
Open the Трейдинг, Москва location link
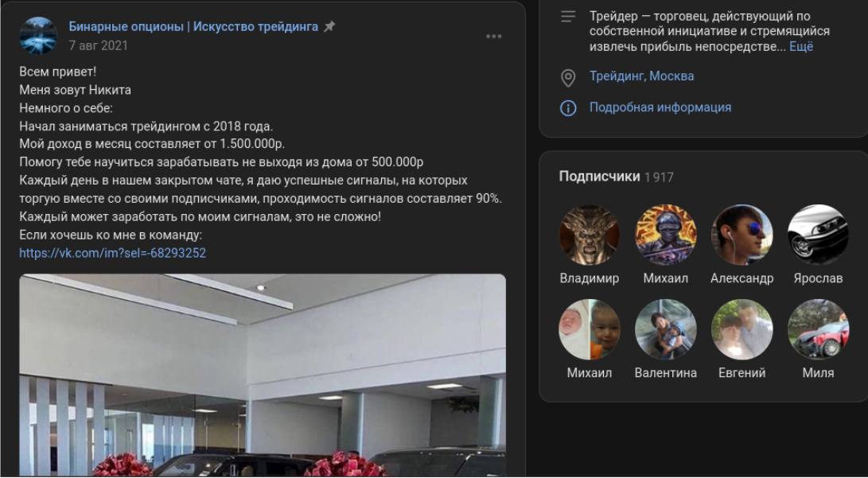(641, 76)
